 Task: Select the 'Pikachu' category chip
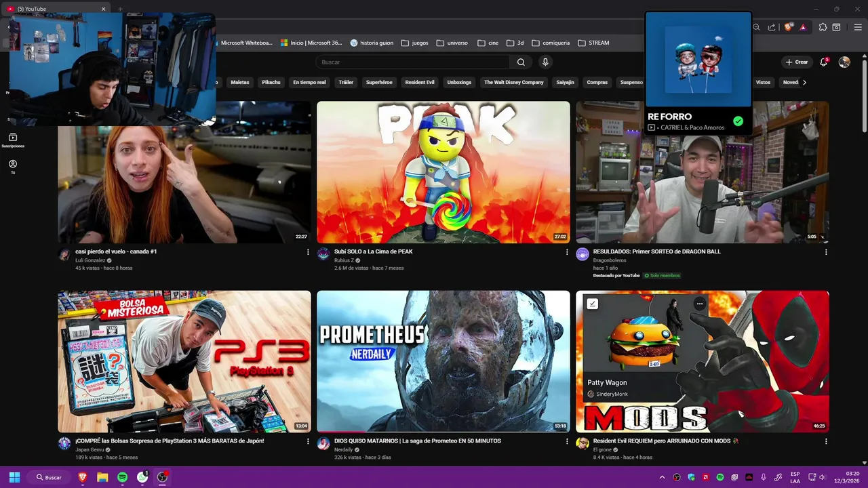[x=271, y=82]
